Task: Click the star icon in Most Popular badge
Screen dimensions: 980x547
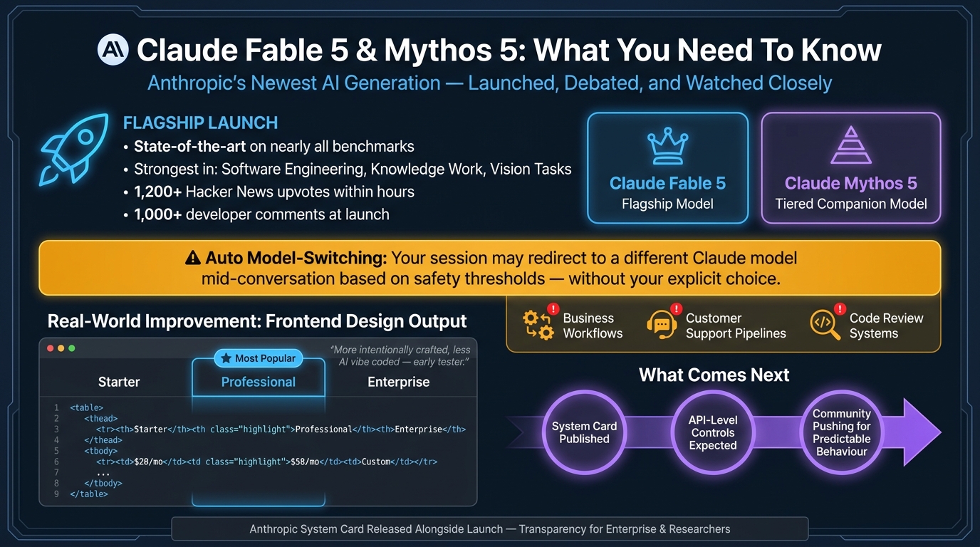Action: [226, 358]
